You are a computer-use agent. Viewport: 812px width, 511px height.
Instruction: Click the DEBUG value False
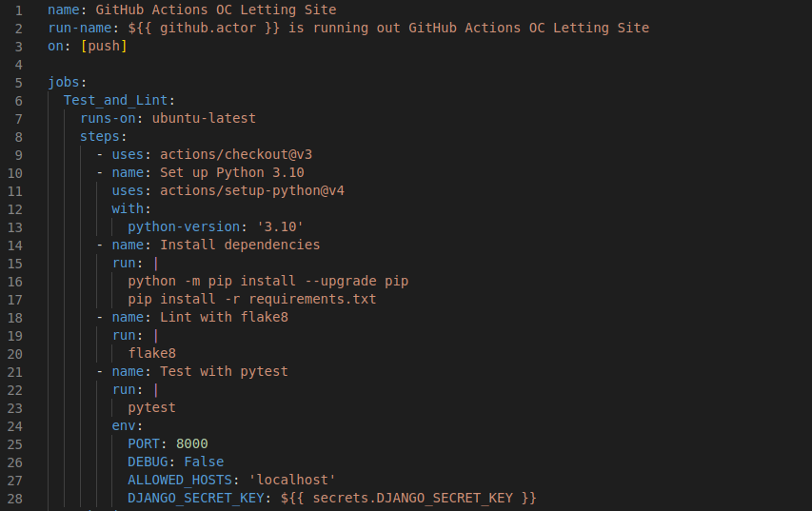[x=204, y=462]
